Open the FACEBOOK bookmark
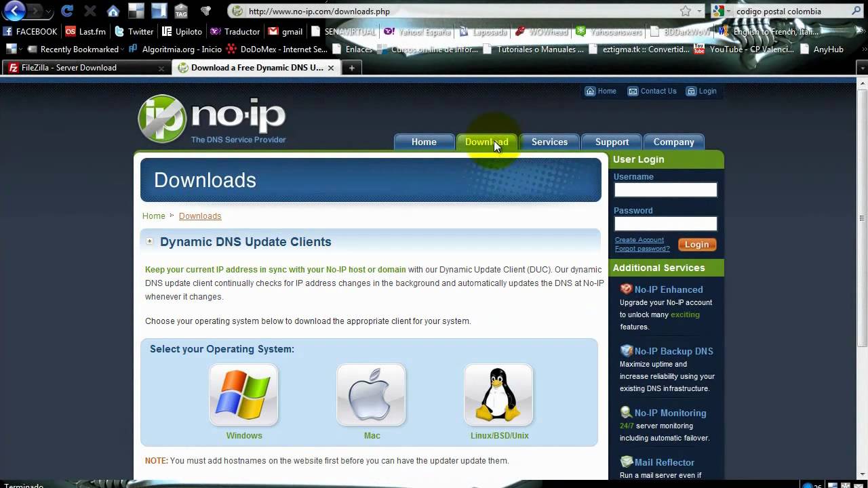Image resolution: width=868 pixels, height=488 pixels. tap(30, 31)
